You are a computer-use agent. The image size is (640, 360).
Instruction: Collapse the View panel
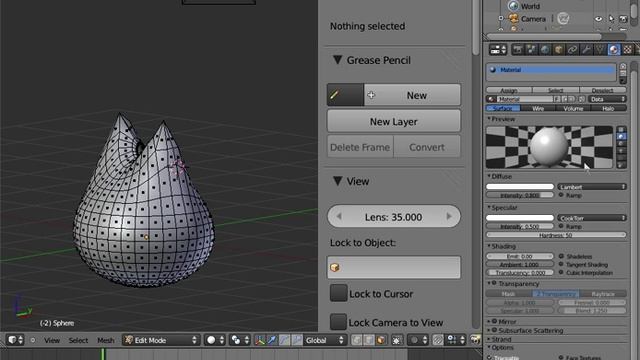(x=338, y=181)
